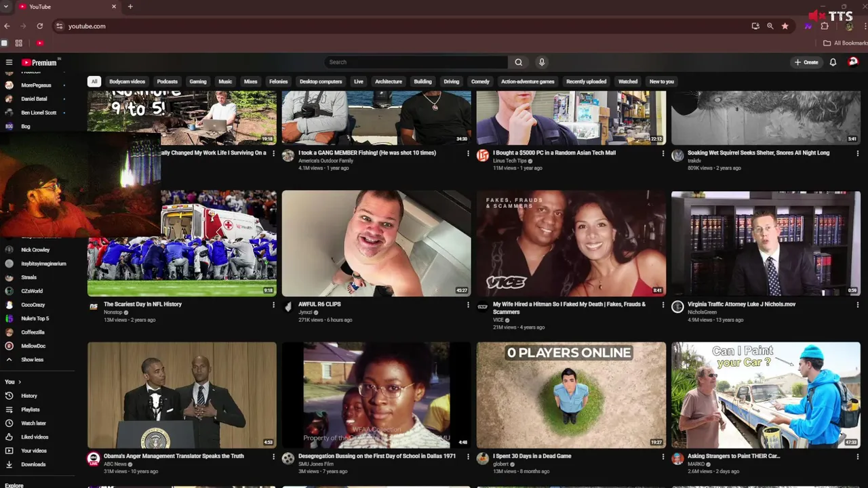Open a new browser tab with plus
The width and height of the screenshot is (868, 488).
click(130, 7)
